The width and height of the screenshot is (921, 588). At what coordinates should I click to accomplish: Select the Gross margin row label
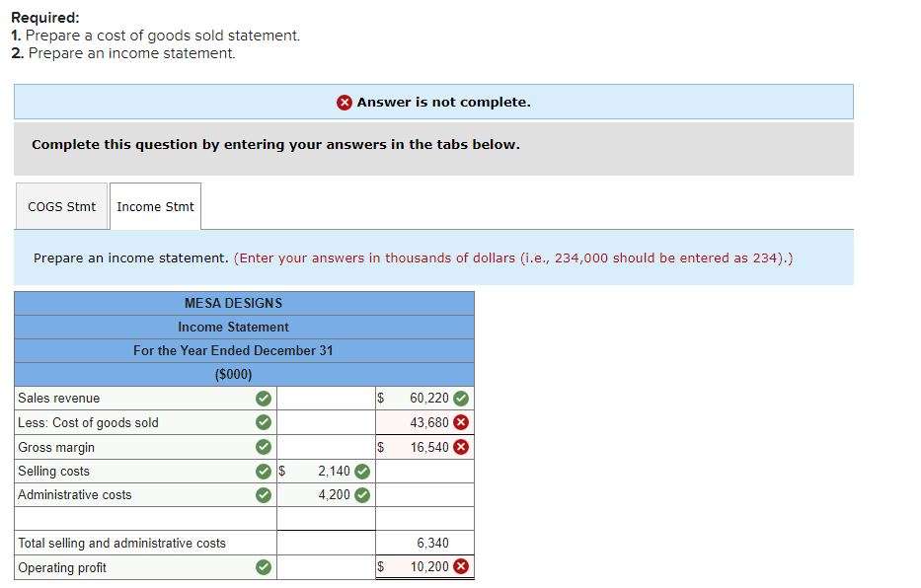click(56, 447)
